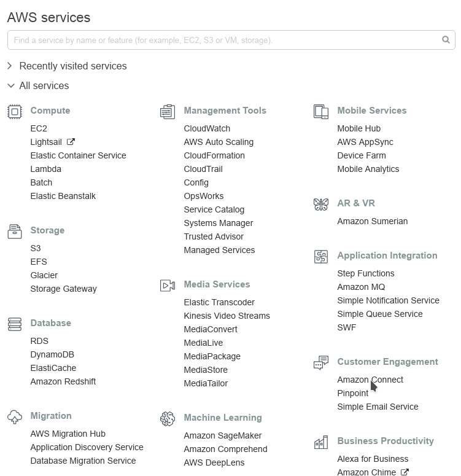Click the Migration cloud upload icon
The width and height of the screenshot is (461, 476).
[15, 417]
